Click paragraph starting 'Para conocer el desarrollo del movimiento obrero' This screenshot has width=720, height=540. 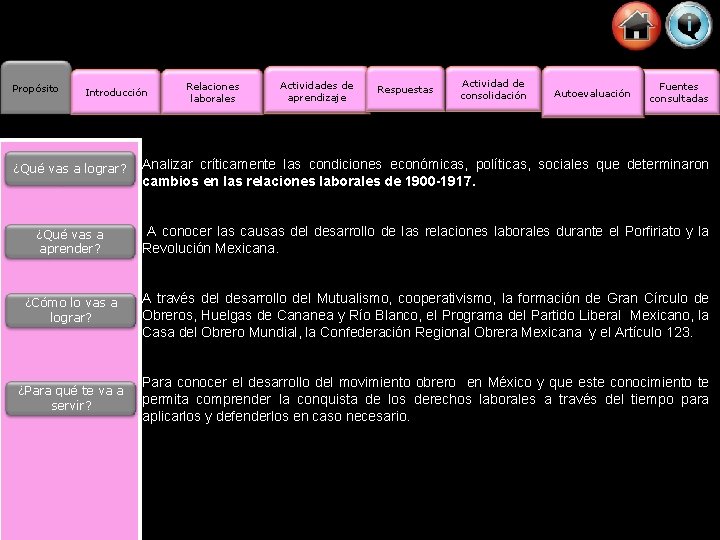pos(425,399)
